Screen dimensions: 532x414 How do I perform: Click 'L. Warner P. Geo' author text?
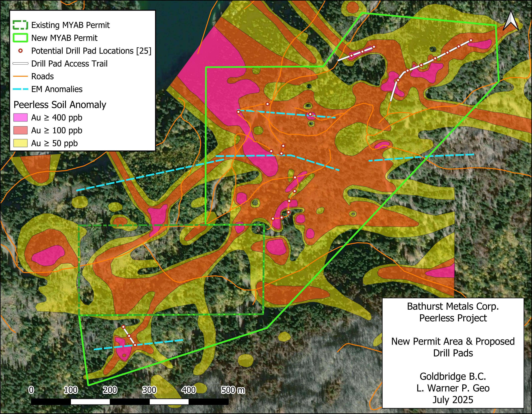[x=453, y=388]
